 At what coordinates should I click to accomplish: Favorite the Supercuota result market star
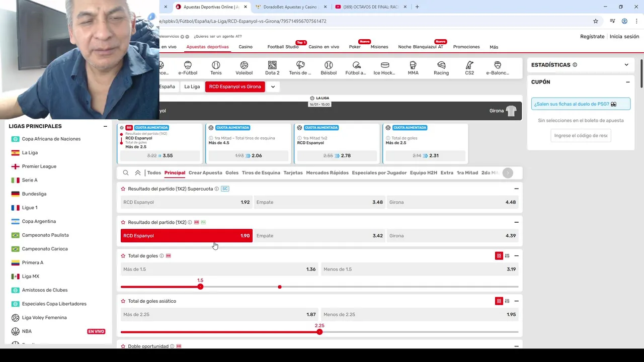pyautogui.click(x=123, y=189)
